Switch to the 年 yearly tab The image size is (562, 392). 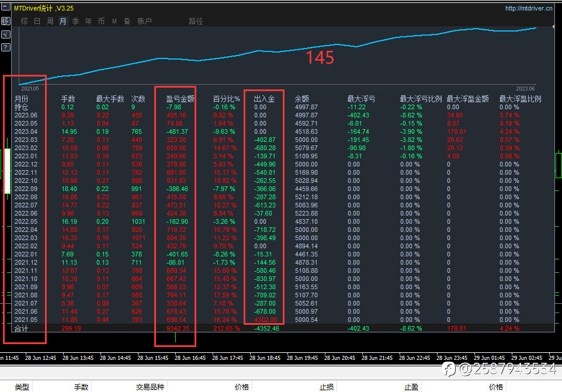(89, 21)
